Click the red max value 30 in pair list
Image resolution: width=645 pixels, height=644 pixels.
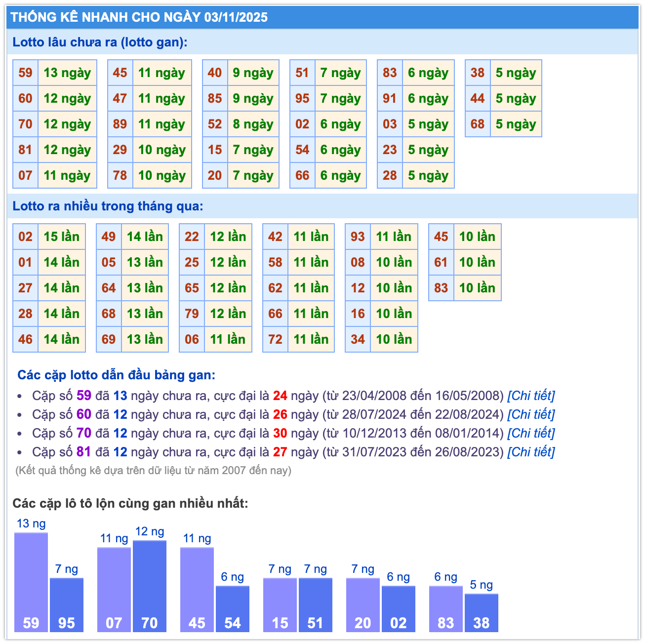(280, 433)
